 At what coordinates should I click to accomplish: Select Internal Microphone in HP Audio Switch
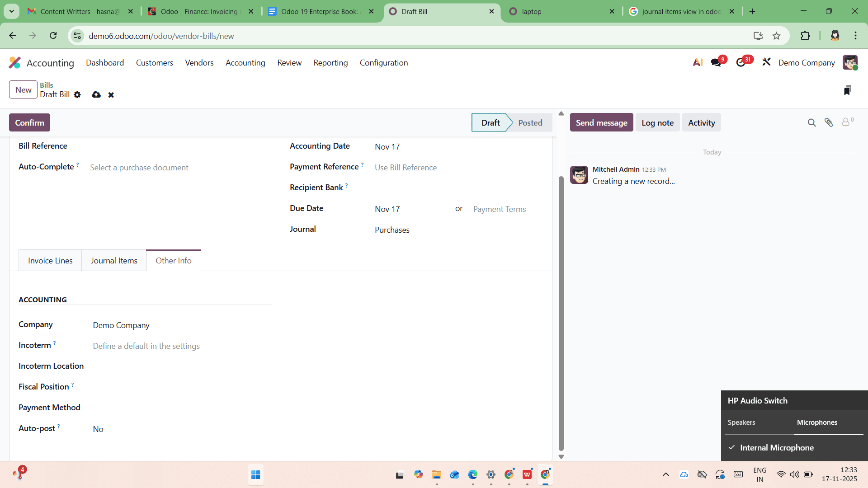point(776,448)
